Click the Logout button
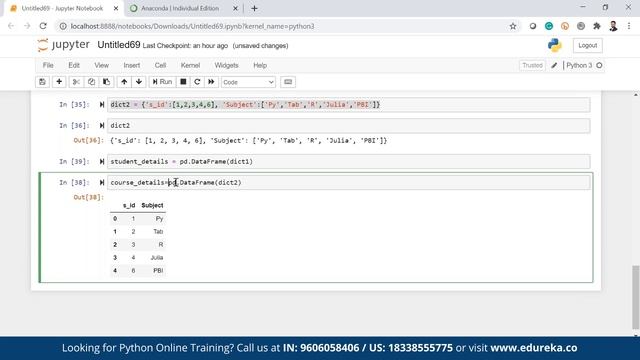The height and width of the screenshot is (360, 640). click(587, 45)
